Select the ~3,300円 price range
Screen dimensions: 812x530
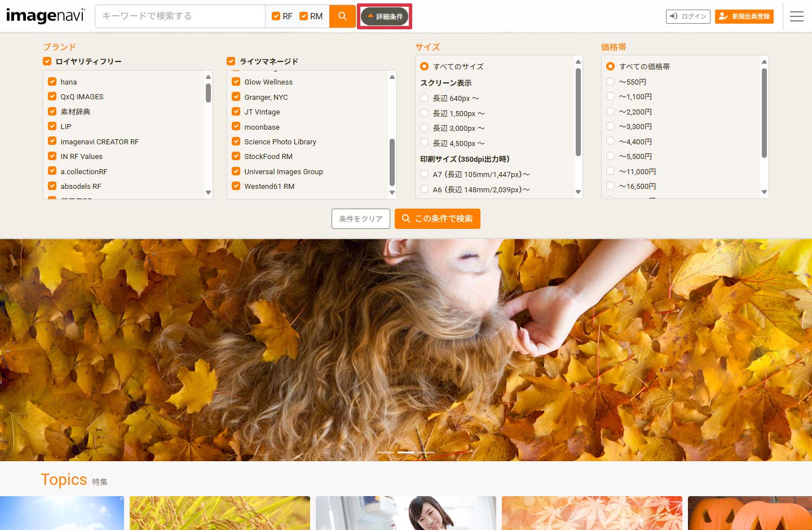pyautogui.click(x=610, y=126)
